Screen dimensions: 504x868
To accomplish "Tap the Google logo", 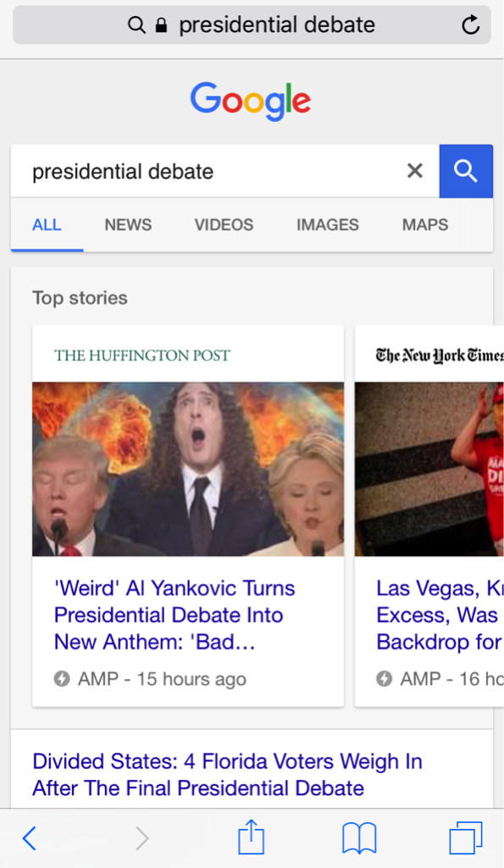I will tap(251, 100).
